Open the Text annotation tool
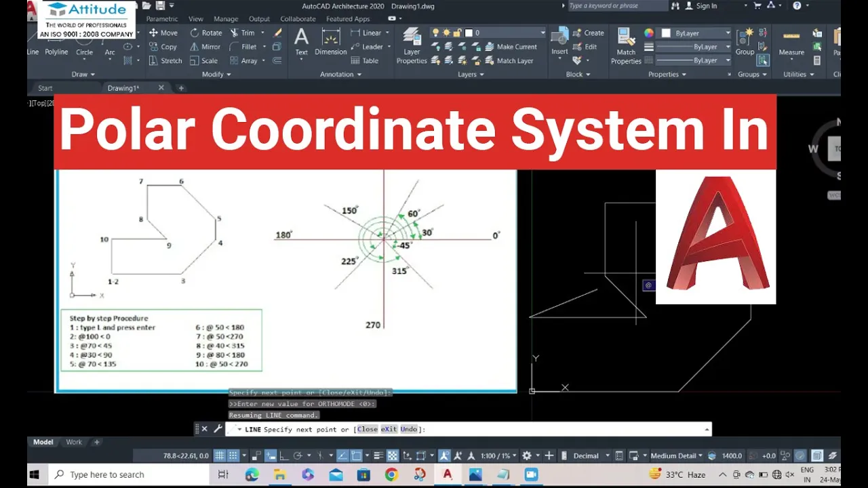The image size is (868, 488). tap(301, 41)
